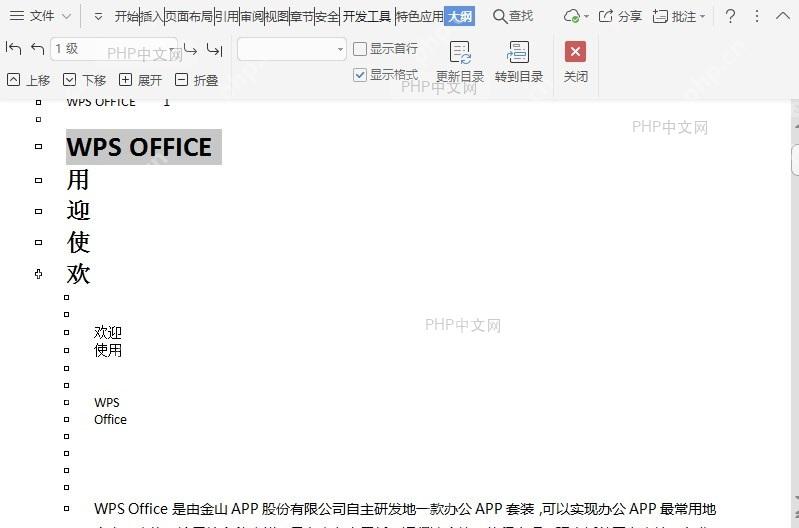Image resolution: width=799 pixels, height=528 pixels.
Task: Collapse the ribbon with the caret icon
Action: tap(783, 16)
